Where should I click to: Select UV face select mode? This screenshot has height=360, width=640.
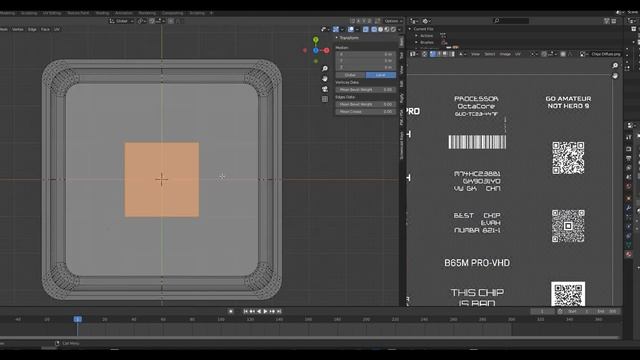pos(445,54)
